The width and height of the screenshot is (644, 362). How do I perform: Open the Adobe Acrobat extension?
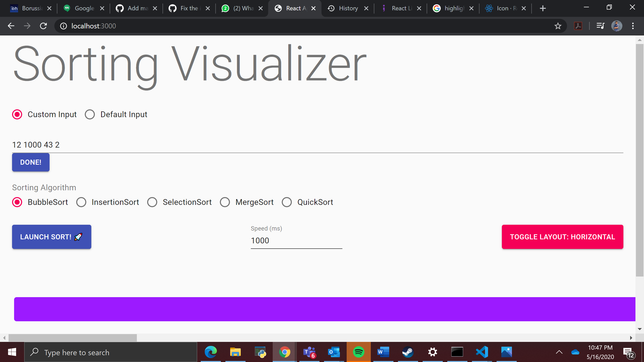click(578, 26)
